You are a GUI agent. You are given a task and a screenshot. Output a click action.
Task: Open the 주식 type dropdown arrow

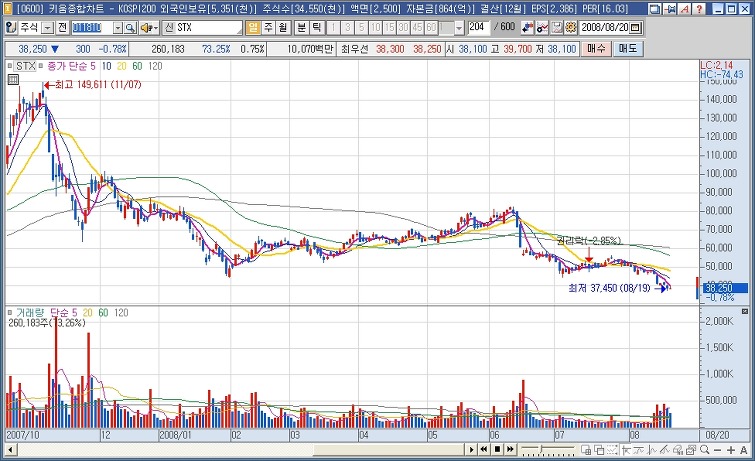48,28
